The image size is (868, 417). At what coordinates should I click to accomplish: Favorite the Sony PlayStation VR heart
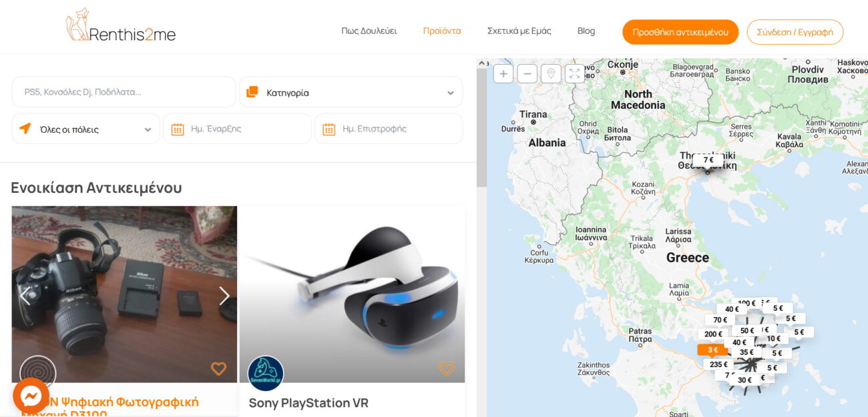click(446, 368)
